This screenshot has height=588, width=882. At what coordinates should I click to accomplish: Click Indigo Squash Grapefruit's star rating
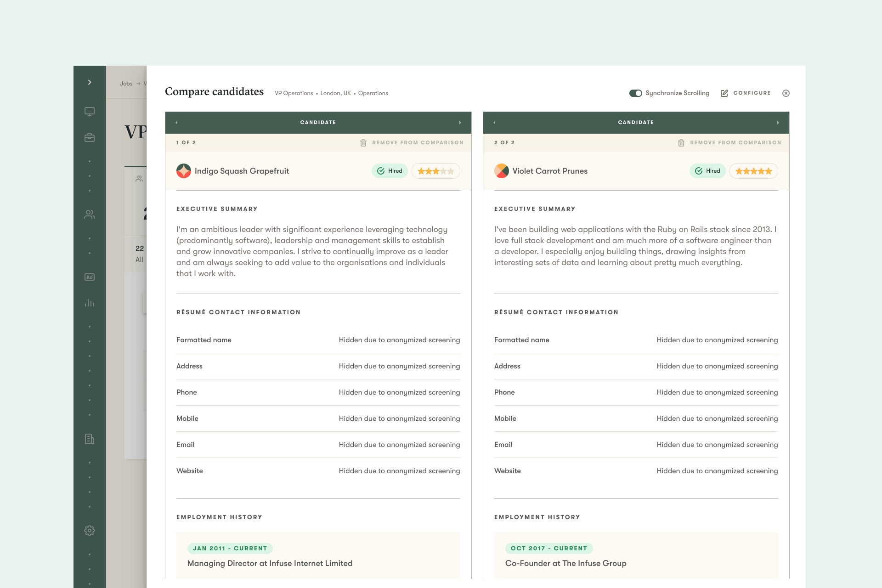(435, 171)
